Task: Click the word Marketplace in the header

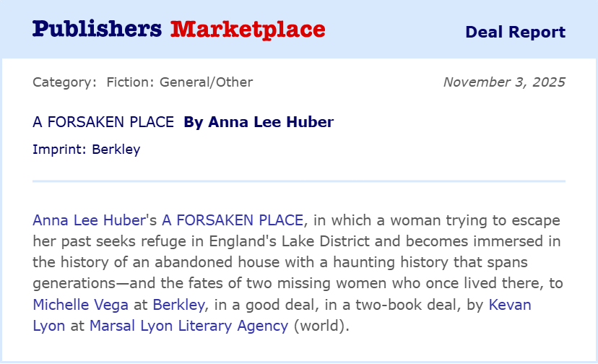Action: 248,29
